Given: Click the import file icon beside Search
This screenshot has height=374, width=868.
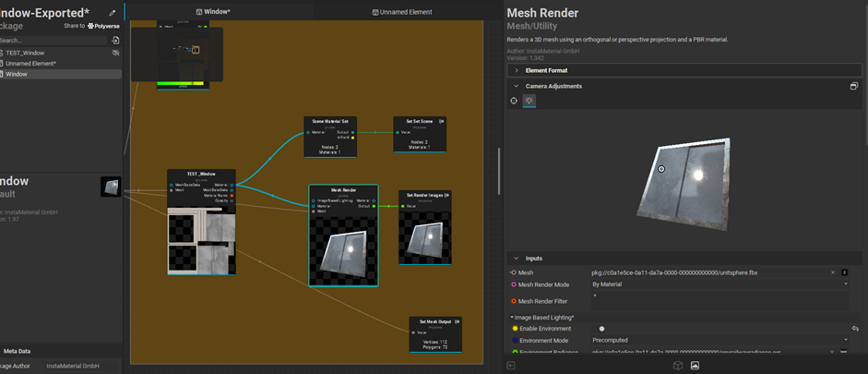Looking at the screenshot, I should click(115, 41).
